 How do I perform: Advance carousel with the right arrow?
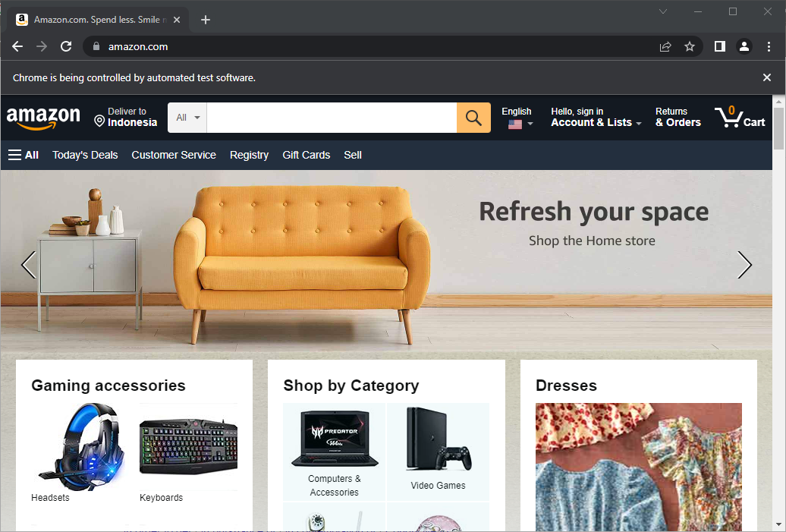tap(744, 265)
